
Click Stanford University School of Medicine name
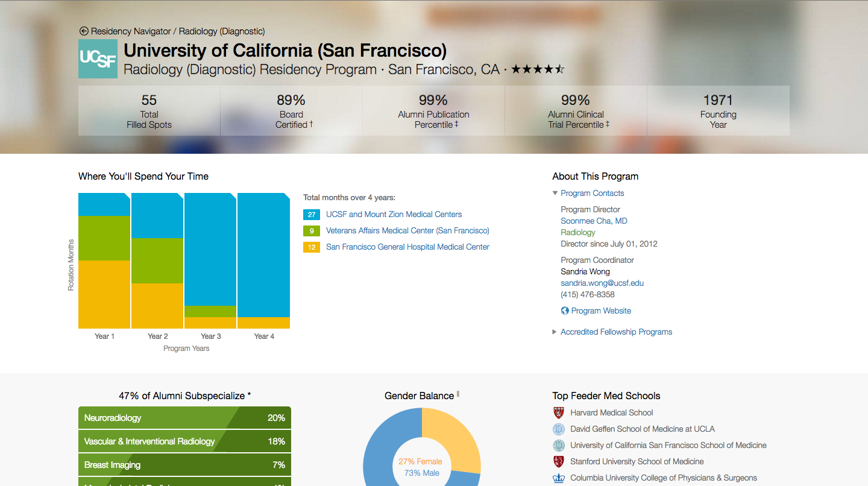click(637, 461)
